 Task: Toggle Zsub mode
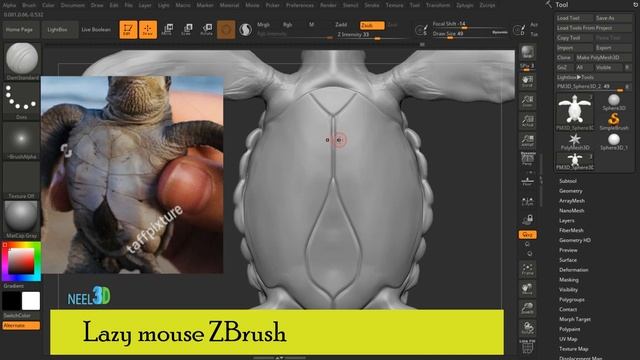[x=372, y=25]
